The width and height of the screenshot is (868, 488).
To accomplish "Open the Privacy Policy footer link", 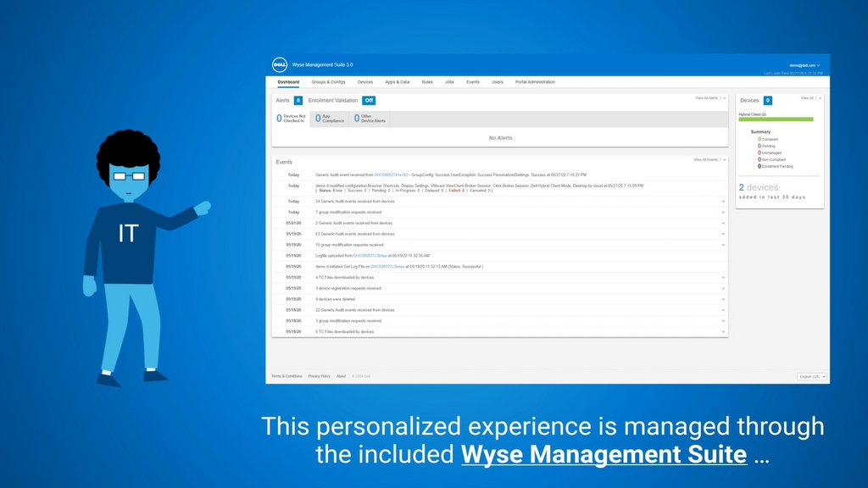I will tap(320, 376).
